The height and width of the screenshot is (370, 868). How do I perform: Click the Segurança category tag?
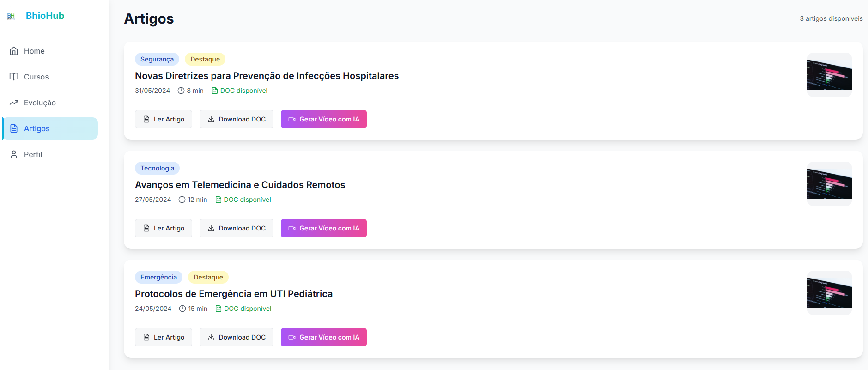157,59
